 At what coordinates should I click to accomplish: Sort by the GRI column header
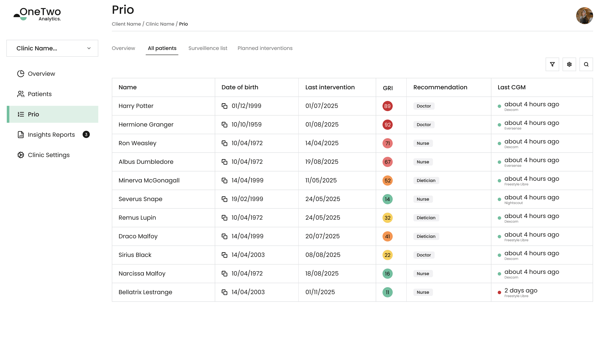[x=388, y=88]
